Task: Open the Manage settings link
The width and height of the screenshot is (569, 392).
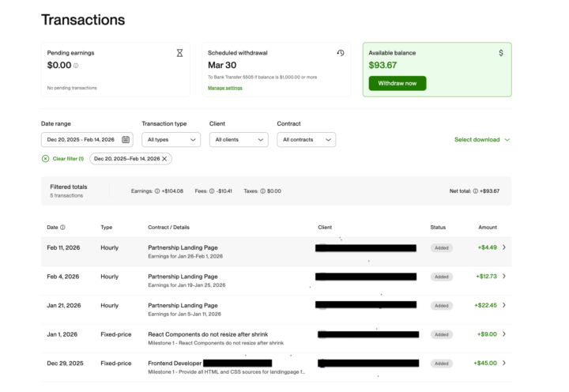Action: (x=224, y=88)
